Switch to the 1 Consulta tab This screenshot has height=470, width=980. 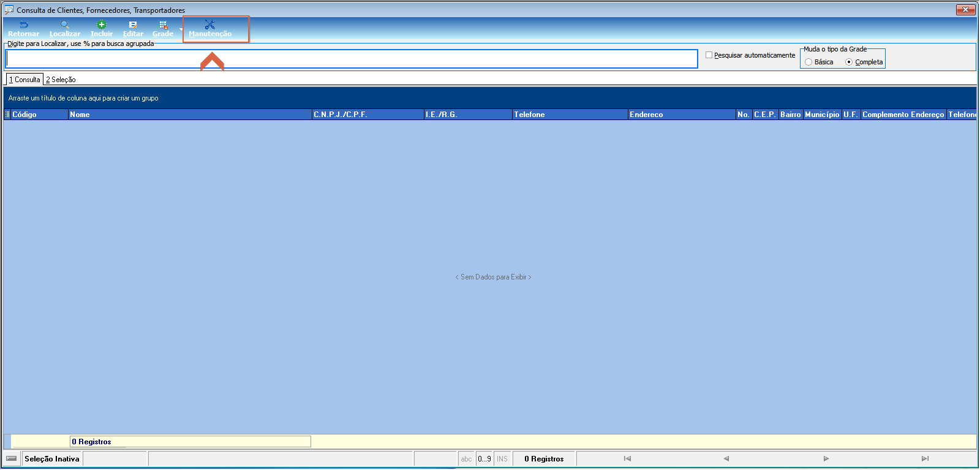coord(24,79)
